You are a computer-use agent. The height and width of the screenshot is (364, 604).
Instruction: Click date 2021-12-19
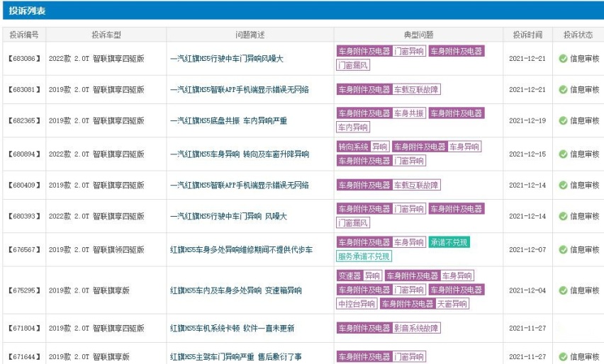click(x=527, y=120)
